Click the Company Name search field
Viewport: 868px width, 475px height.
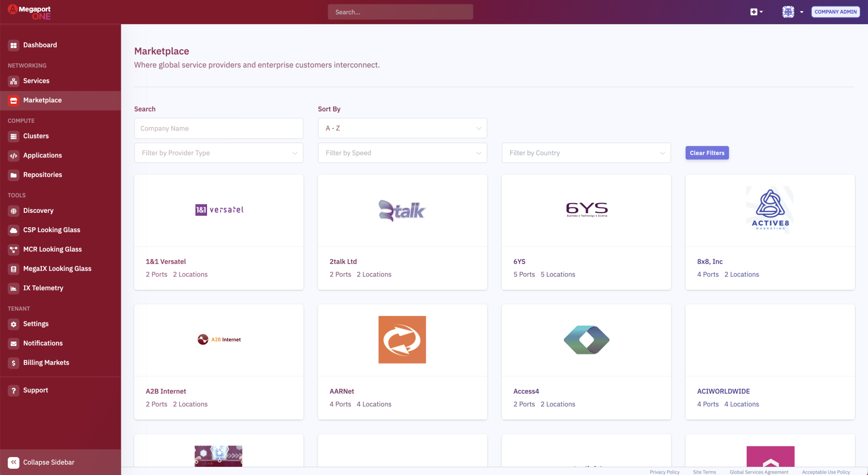pyautogui.click(x=219, y=128)
